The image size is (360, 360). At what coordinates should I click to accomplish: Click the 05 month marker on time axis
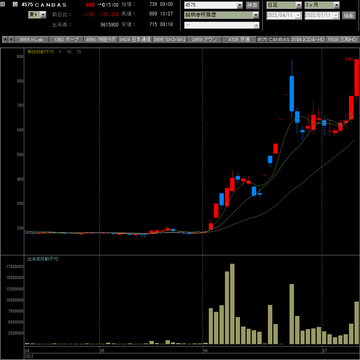point(102,351)
